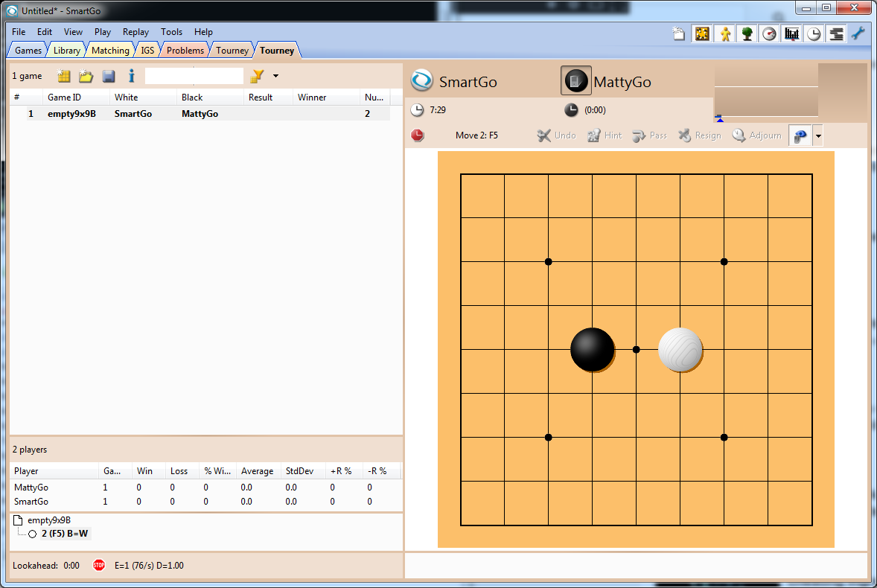The width and height of the screenshot is (877, 588).
Task: Toggle the blue speech bubble comment icon
Action: 800,135
